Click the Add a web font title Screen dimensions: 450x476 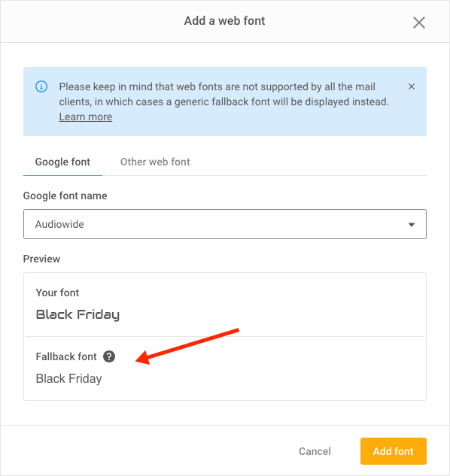pos(224,21)
